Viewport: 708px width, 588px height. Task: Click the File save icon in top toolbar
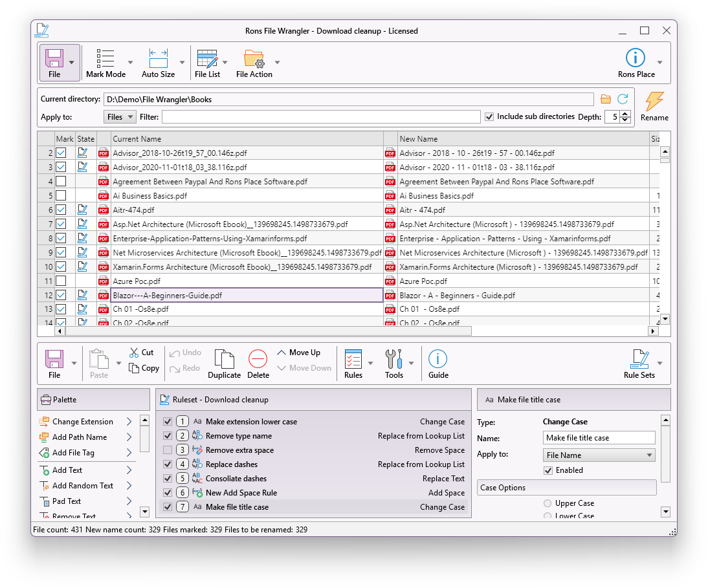click(54, 59)
